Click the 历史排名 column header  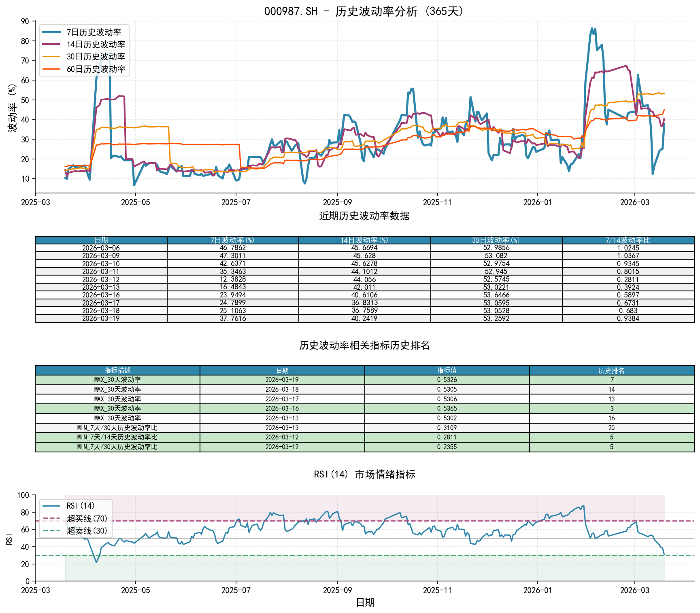pos(611,370)
